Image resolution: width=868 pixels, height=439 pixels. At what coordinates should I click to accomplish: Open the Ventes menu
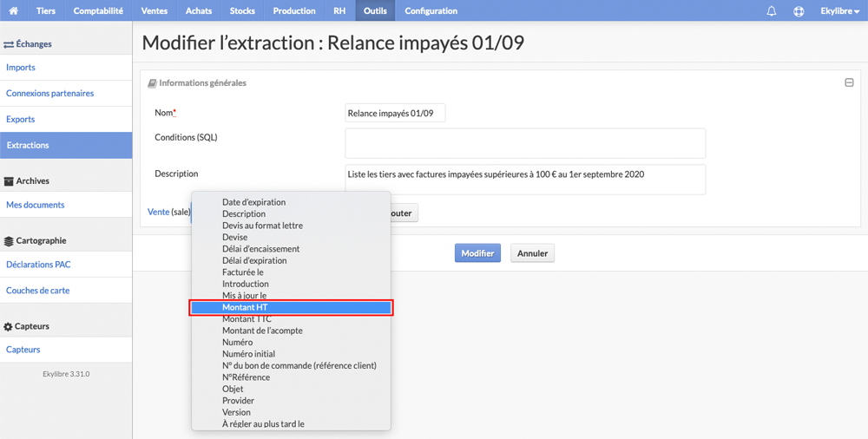(155, 10)
